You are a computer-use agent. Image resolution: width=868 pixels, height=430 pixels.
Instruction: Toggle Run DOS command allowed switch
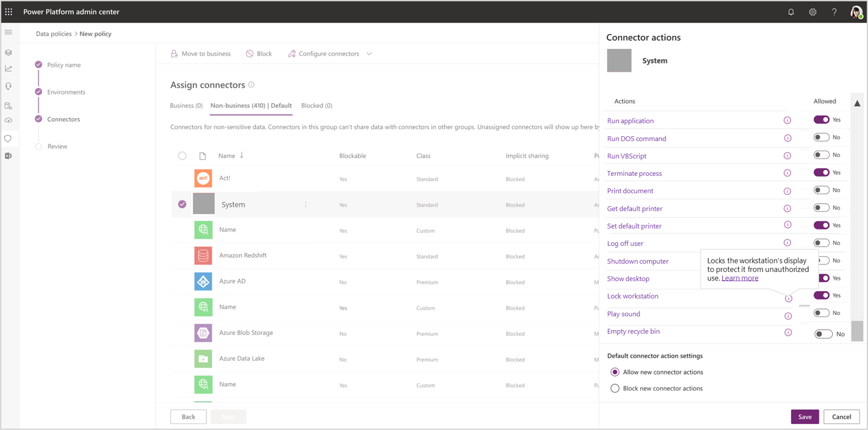point(821,137)
